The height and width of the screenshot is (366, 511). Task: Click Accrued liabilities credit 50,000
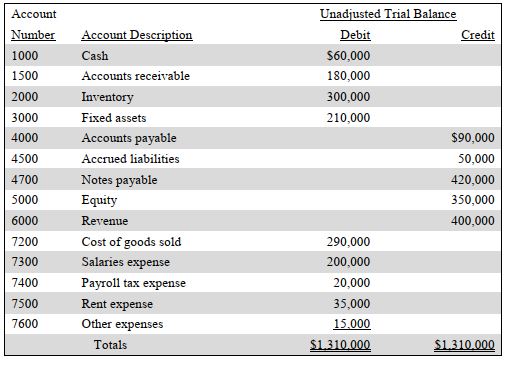(x=476, y=159)
